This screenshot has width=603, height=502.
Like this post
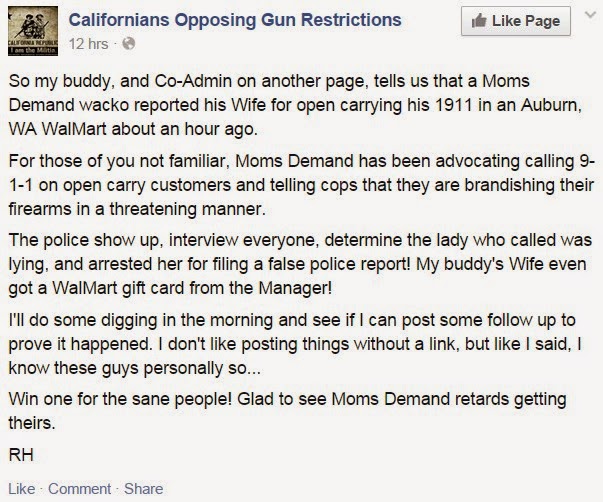pos(20,489)
